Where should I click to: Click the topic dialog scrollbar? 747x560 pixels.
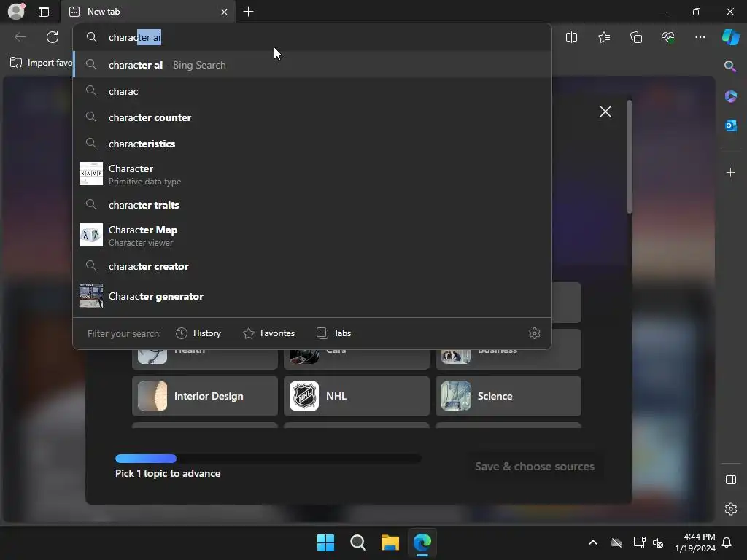[630, 157]
